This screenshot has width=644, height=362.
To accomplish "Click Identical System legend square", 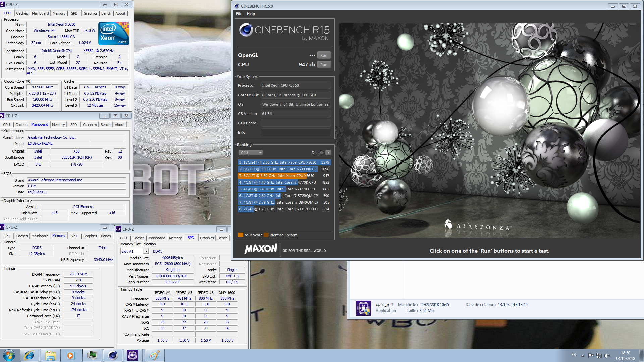I will click(266, 235).
